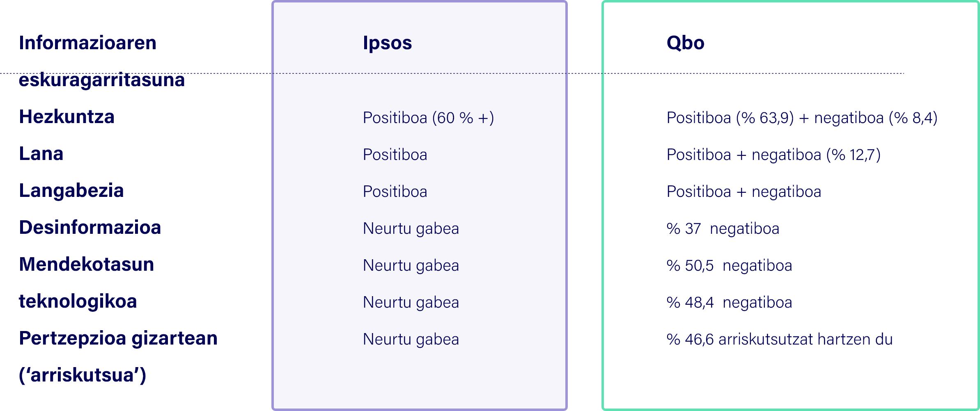Click the Ipsos column header
980x411 pixels.
tap(387, 43)
